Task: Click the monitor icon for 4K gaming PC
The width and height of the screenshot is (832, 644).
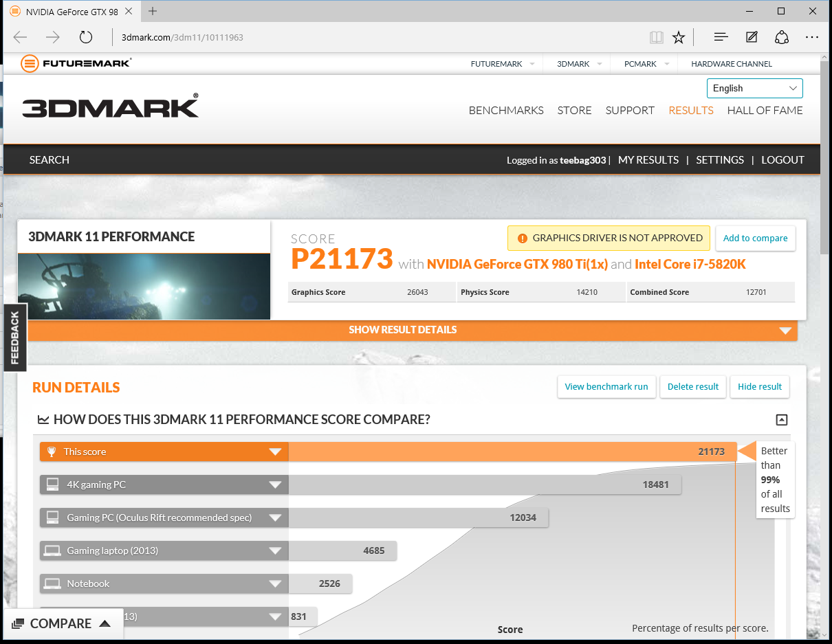Action: (x=52, y=485)
